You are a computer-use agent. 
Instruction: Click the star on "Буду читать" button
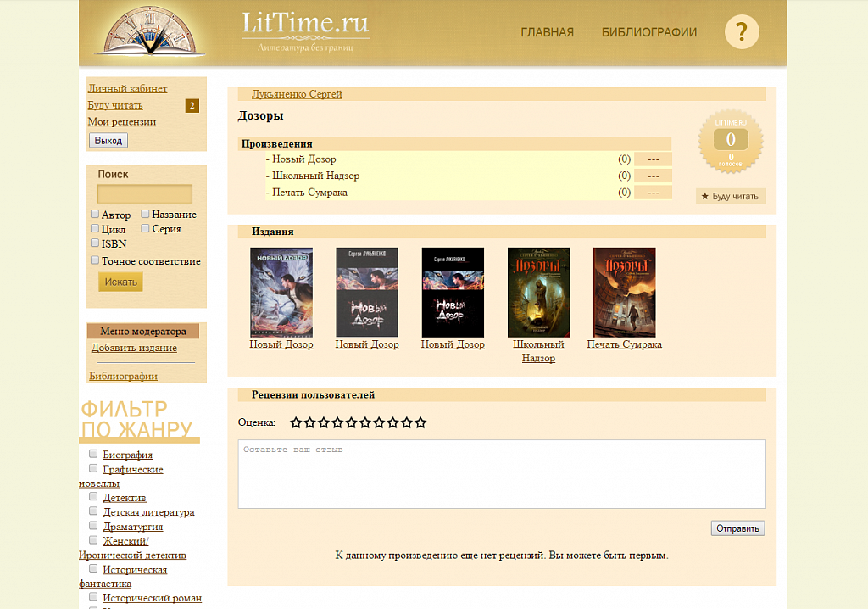[705, 195]
